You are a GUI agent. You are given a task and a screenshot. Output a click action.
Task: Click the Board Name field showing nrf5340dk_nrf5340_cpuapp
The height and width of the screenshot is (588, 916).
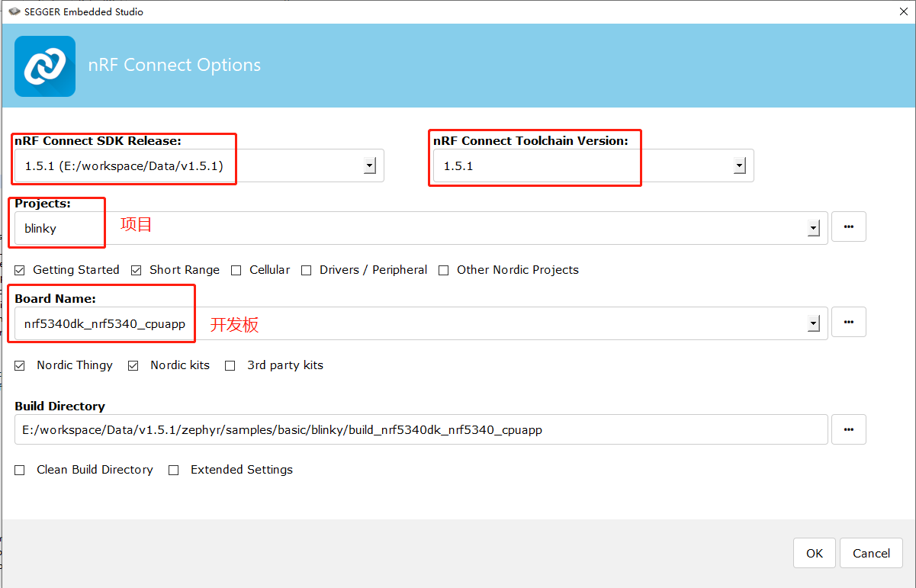click(x=421, y=323)
